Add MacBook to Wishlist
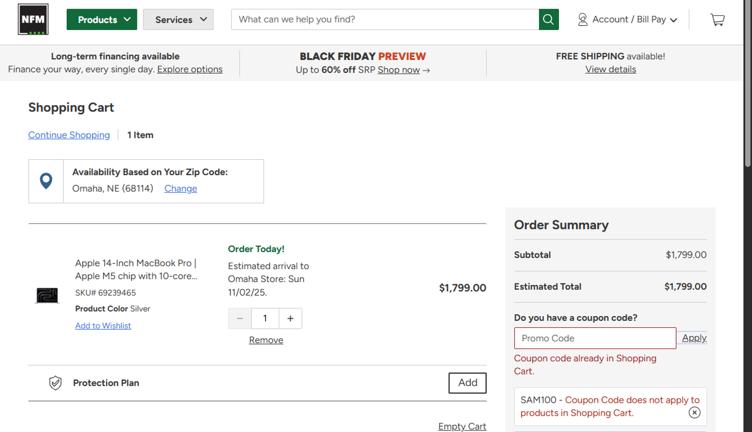 (103, 326)
